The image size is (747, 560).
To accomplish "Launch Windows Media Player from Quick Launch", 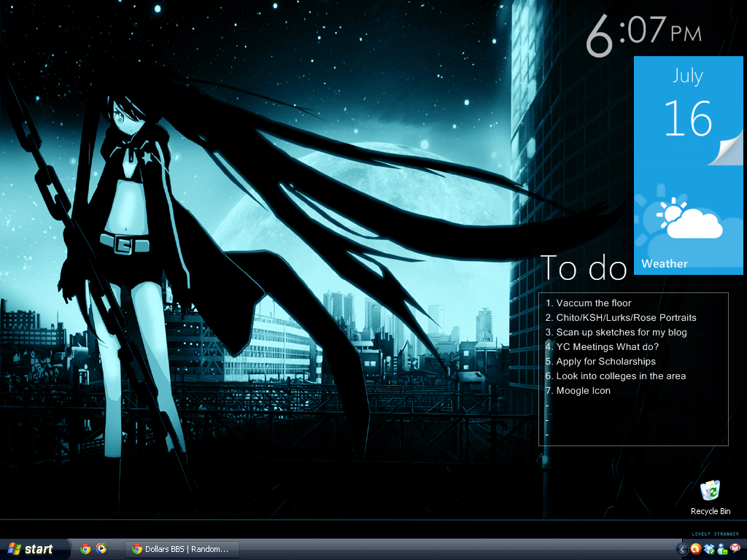I will (x=101, y=549).
